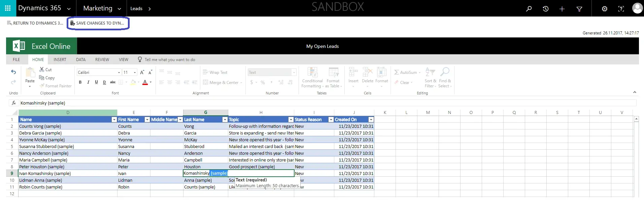The width and height of the screenshot is (644, 204).
Task: Expand the Leads breadcrumb chevron
Action: [x=149, y=9]
